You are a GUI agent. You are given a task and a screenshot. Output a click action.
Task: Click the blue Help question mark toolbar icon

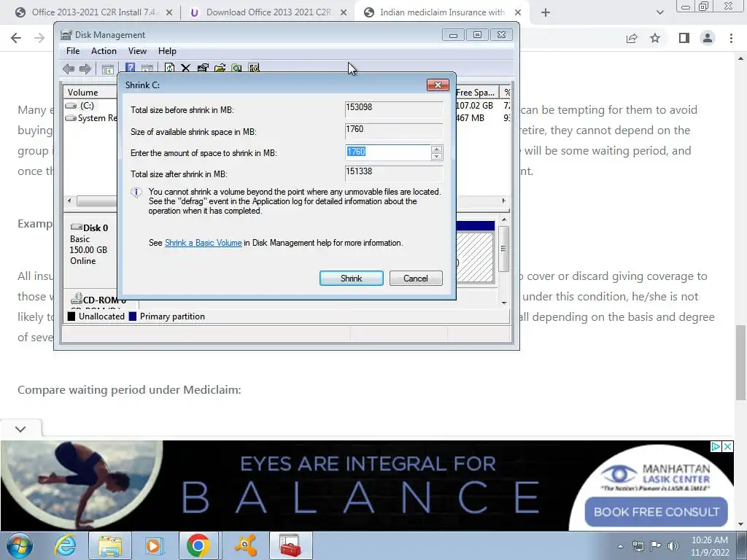coord(130,68)
